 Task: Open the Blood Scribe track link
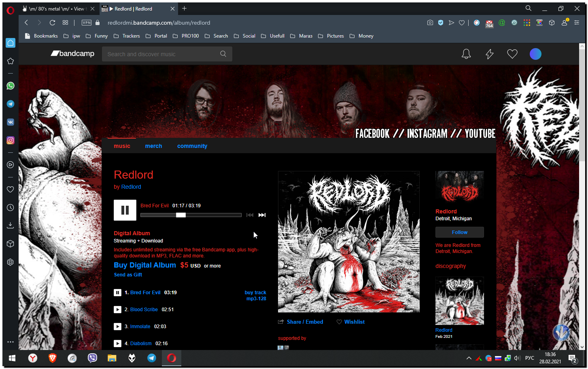[x=144, y=310]
